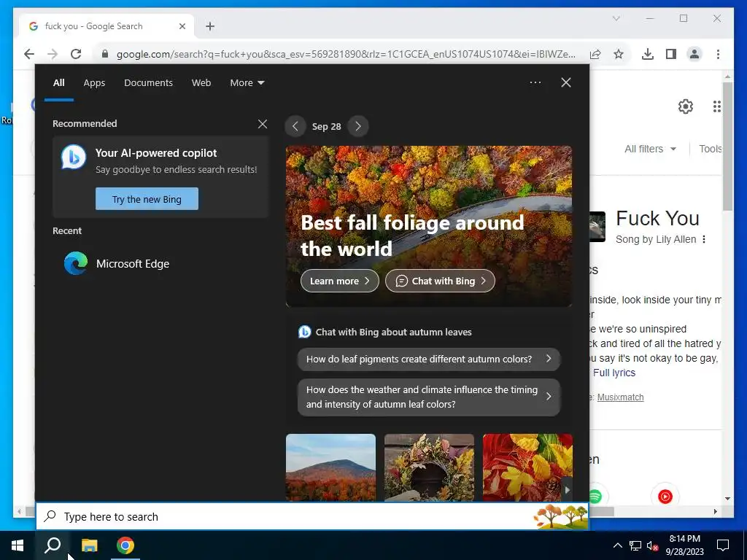Open notification action center
The width and height of the screenshot is (747, 560).
[x=723, y=545]
